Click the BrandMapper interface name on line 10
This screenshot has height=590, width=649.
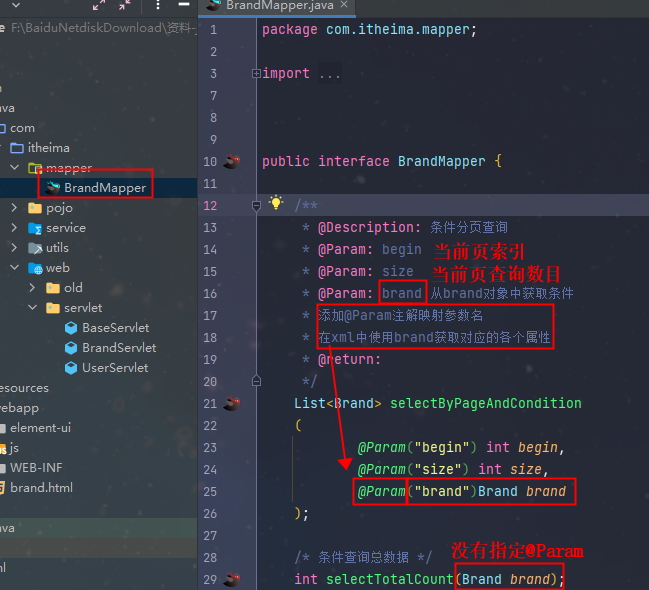point(442,161)
